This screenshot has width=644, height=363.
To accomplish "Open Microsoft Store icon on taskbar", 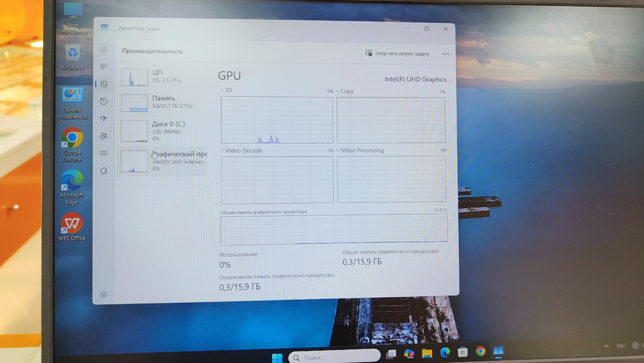I will [463, 352].
